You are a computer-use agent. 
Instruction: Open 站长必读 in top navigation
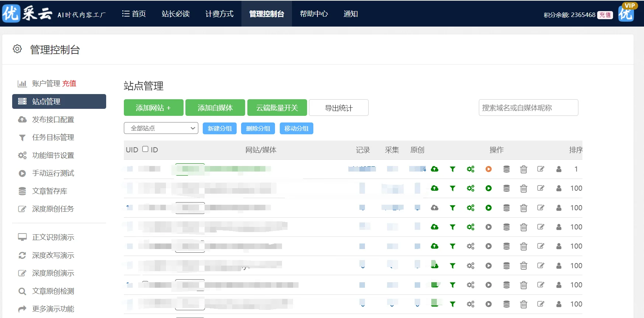click(x=176, y=14)
